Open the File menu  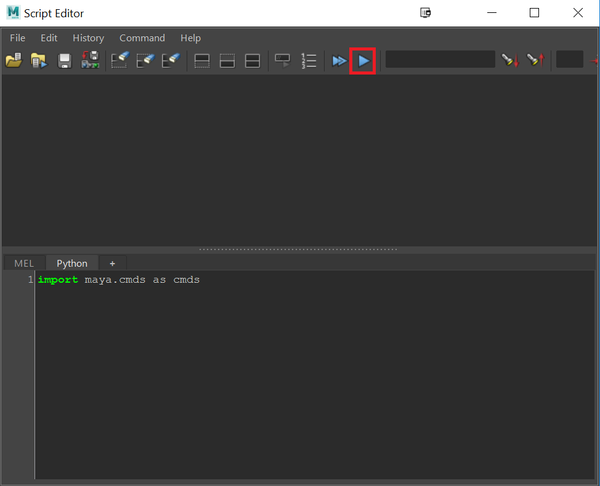point(18,38)
